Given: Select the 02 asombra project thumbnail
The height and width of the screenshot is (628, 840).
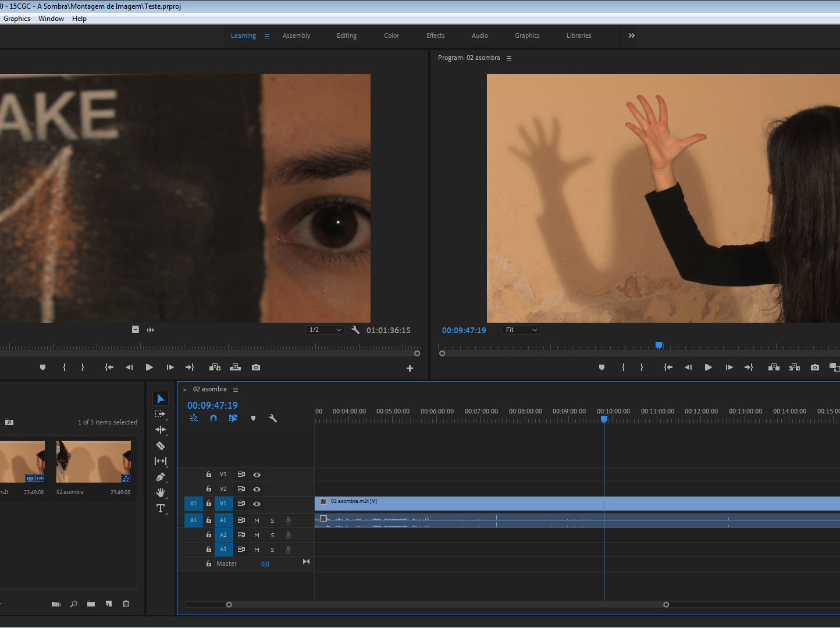Looking at the screenshot, I should pos(93,462).
